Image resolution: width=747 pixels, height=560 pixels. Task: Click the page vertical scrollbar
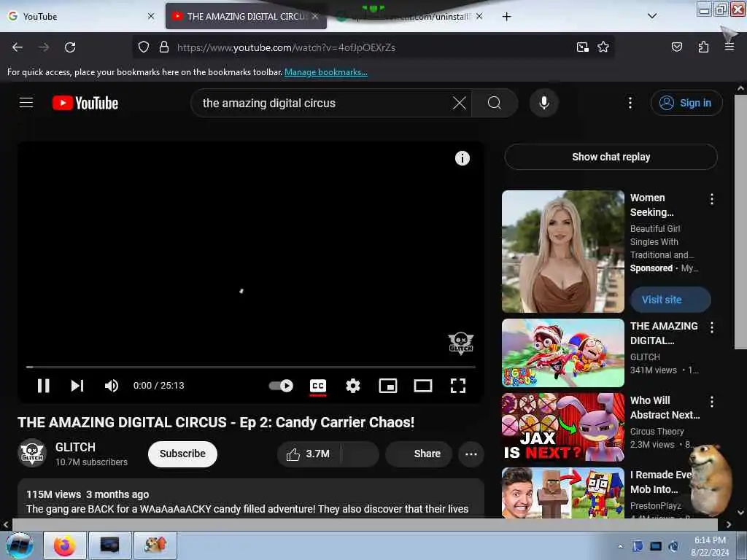tap(740, 222)
